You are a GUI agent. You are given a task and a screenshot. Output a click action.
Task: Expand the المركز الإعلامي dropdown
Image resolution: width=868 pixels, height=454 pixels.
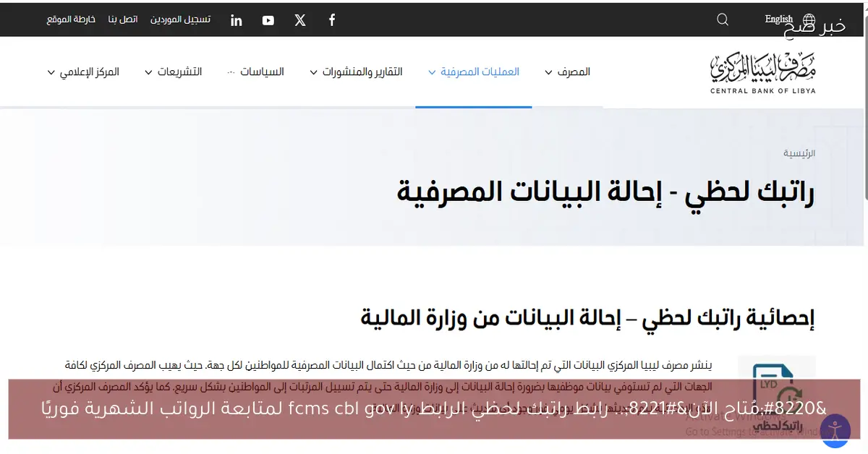pos(85,72)
